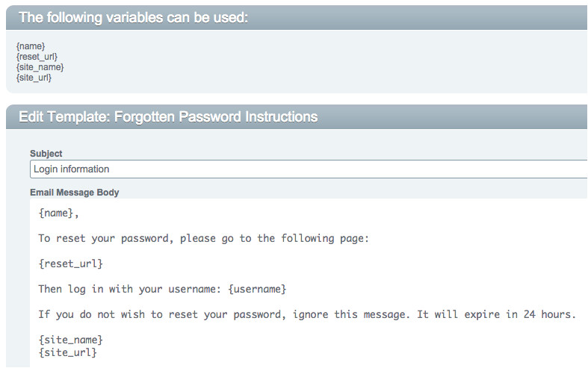This screenshot has height=368, width=588.
Task: Click {reset_url} in the available variables list
Action: point(37,57)
